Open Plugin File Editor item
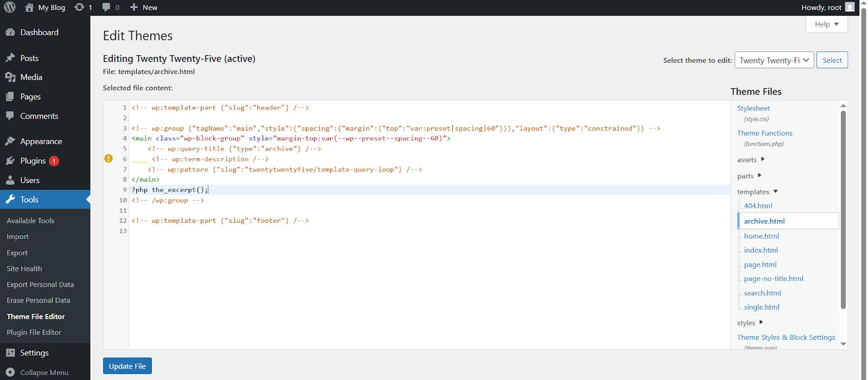The height and width of the screenshot is (380, 868). [x=34, y=332]
